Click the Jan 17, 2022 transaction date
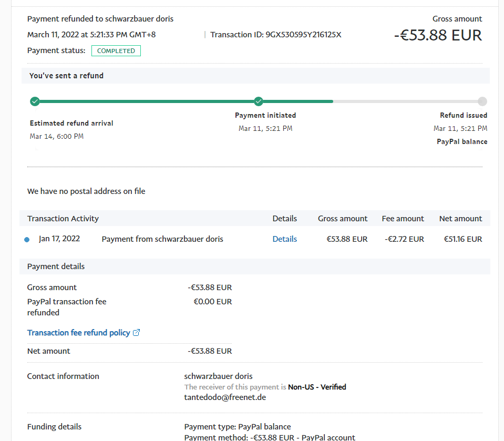The height and width of the screenshot is (441, 504). click(x=59, y=239)
